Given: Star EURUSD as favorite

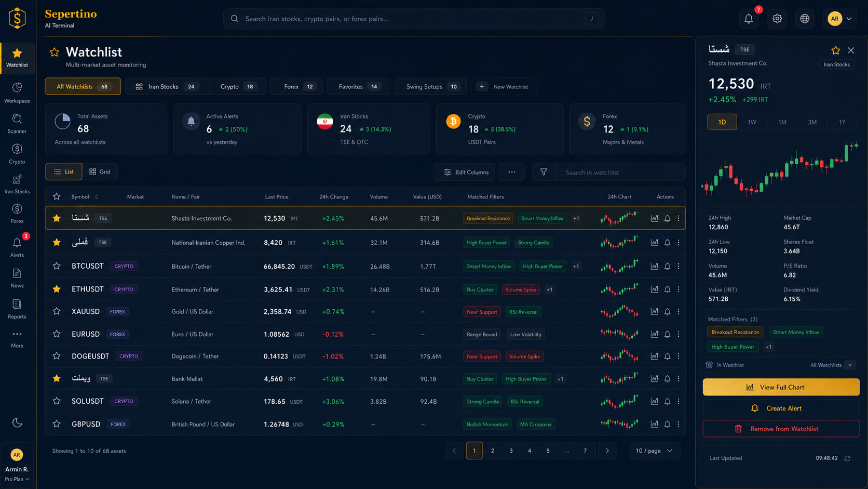Looking at the screenshot, I should (x=57, y=334).
